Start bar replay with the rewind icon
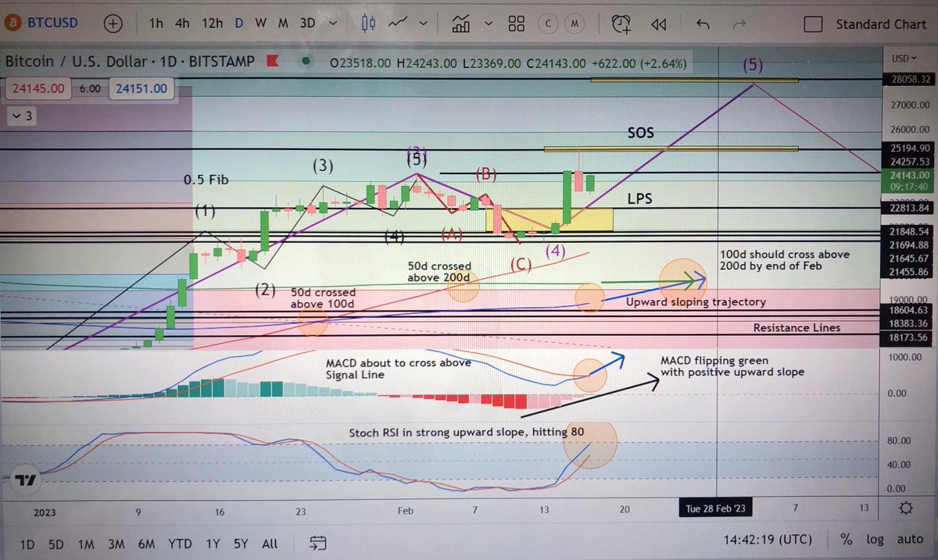 coord(659,23)
